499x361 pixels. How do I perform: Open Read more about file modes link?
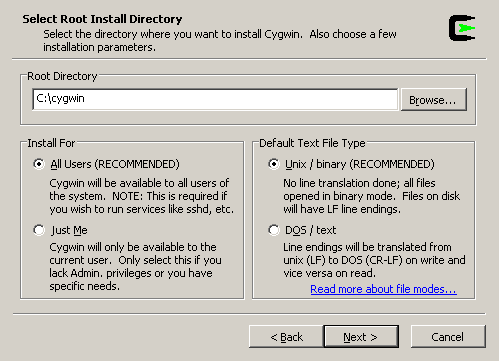pos(383,289)
